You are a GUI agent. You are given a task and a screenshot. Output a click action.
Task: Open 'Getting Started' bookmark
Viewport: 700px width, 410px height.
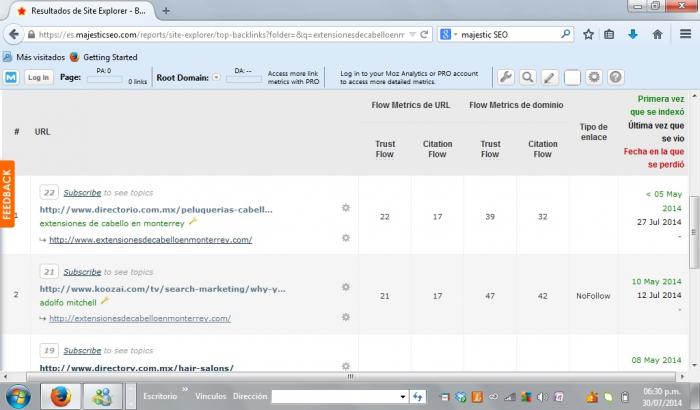[104, 57]
